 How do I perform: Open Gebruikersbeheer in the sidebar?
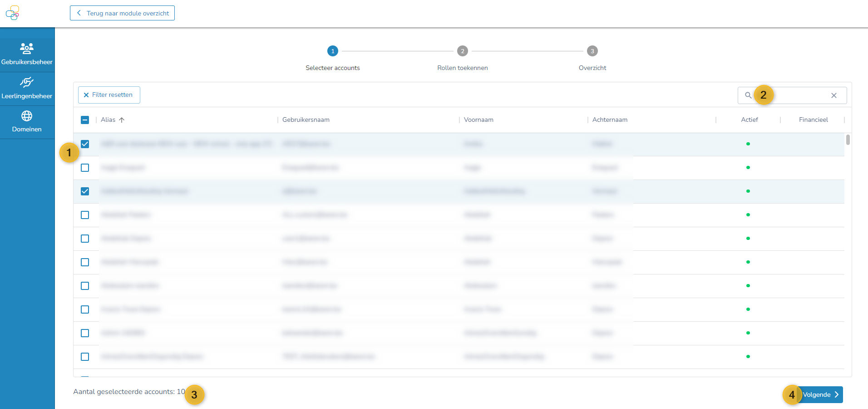[x=27, y=54]
